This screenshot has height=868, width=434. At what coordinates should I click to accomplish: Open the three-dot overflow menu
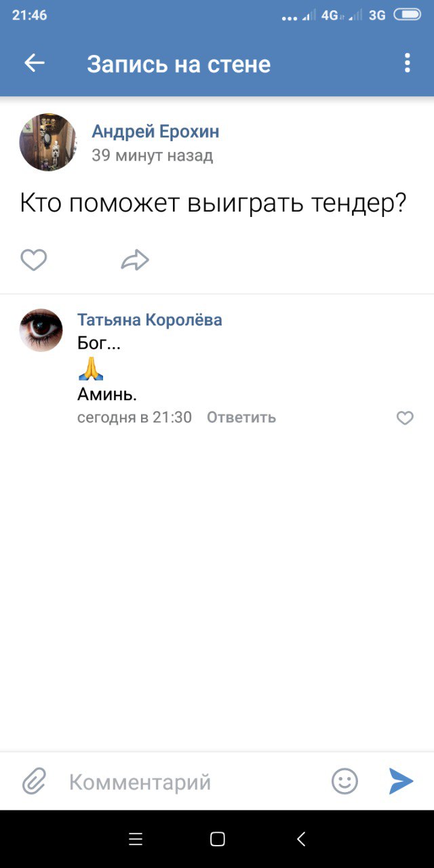click(x=407, y=63)
